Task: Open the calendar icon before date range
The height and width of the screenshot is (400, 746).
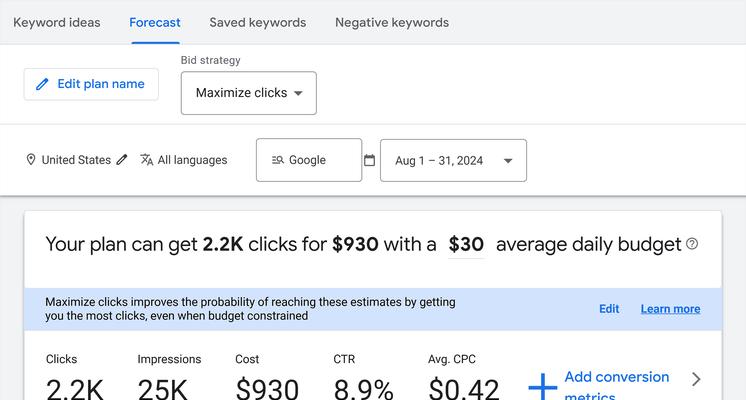Action: [370, 160]
